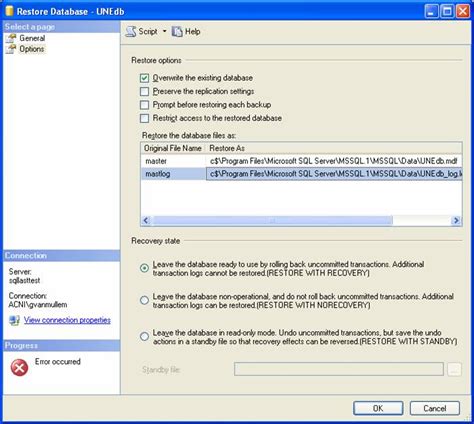Select the General page
Image resolution: width=474 pixels, height=424 pixels.
[32, 38]
